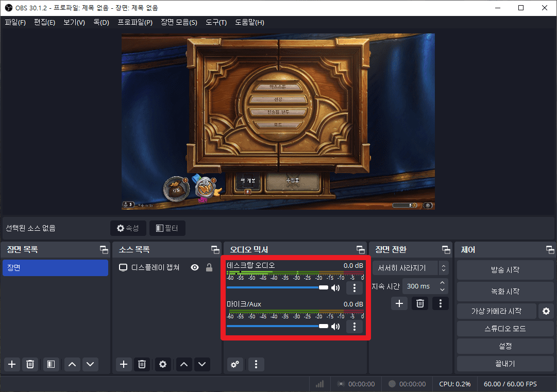Click the 속성 properties button
The width and height of the screenshot is (557, 392).
tap(128, 228)
